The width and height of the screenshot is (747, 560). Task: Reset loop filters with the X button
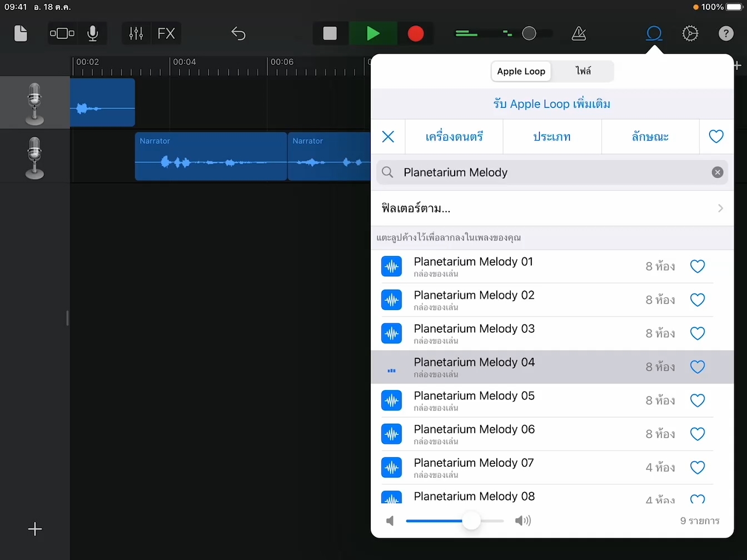tap(388, 137)
